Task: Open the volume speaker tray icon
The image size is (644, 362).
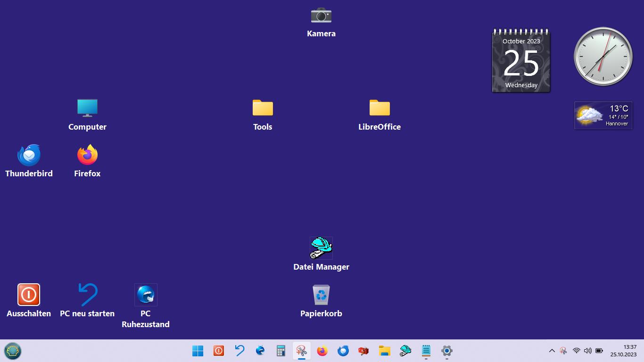Action: tap(587, 351)
